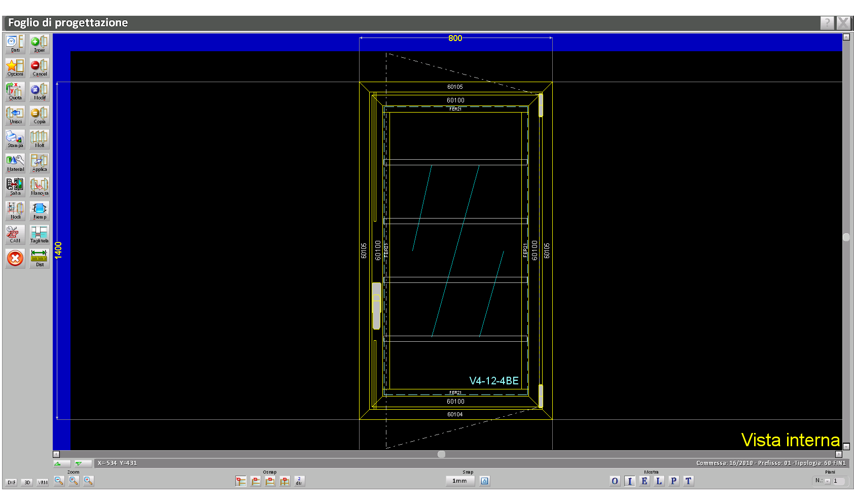The image size is (854, 504).
Task: Click the red X exit icon
Action: 15,259
